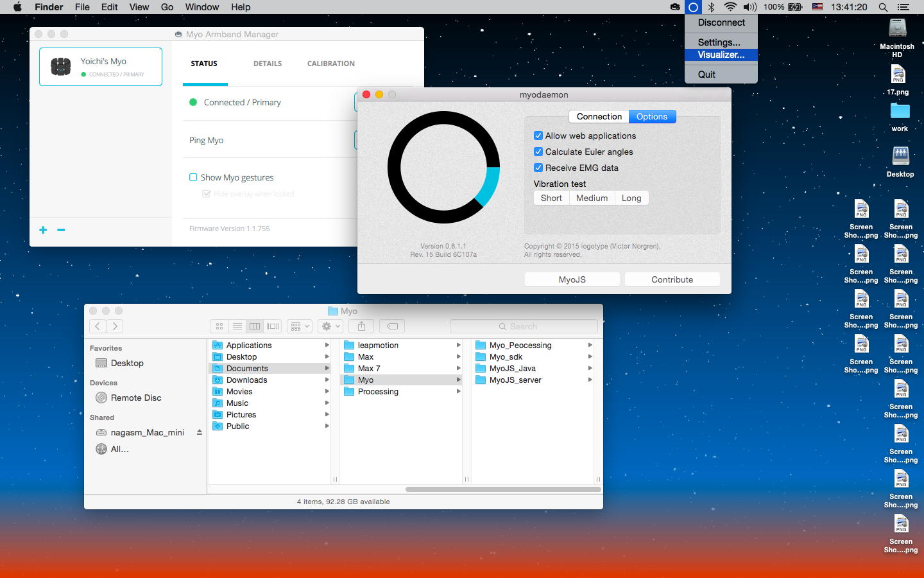The image size is (924, 578).
Task: Open Notification Center list icon
Action: (903, 7)
